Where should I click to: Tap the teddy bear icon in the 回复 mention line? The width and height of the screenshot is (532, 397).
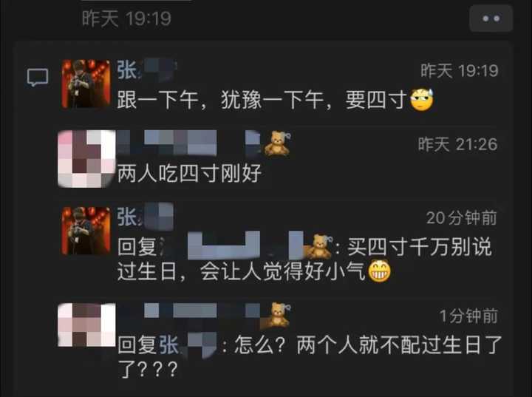[x=318, y=247]
